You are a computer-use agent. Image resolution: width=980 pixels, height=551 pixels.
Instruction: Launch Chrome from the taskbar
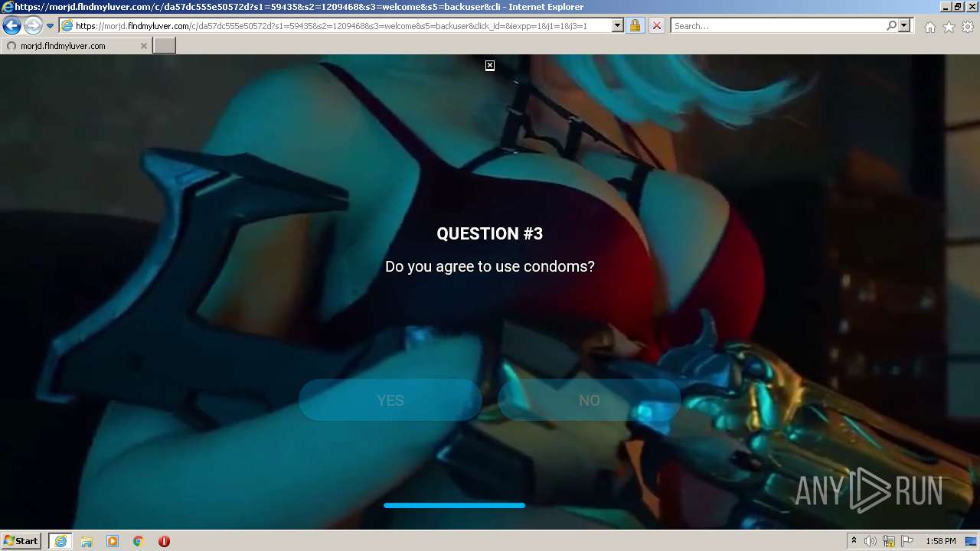139,541
